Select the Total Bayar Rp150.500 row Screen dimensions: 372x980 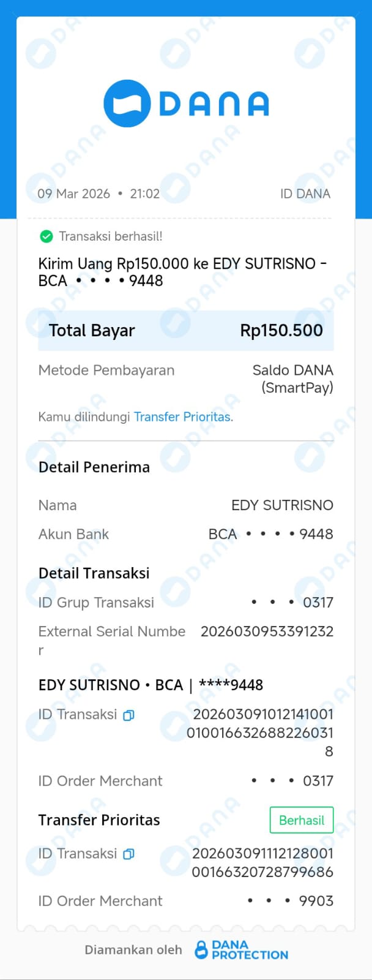[x=186, y=331]
